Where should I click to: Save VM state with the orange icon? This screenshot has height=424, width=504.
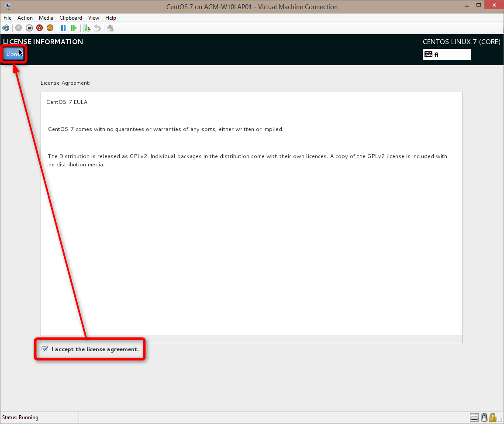tap(50, 28)
